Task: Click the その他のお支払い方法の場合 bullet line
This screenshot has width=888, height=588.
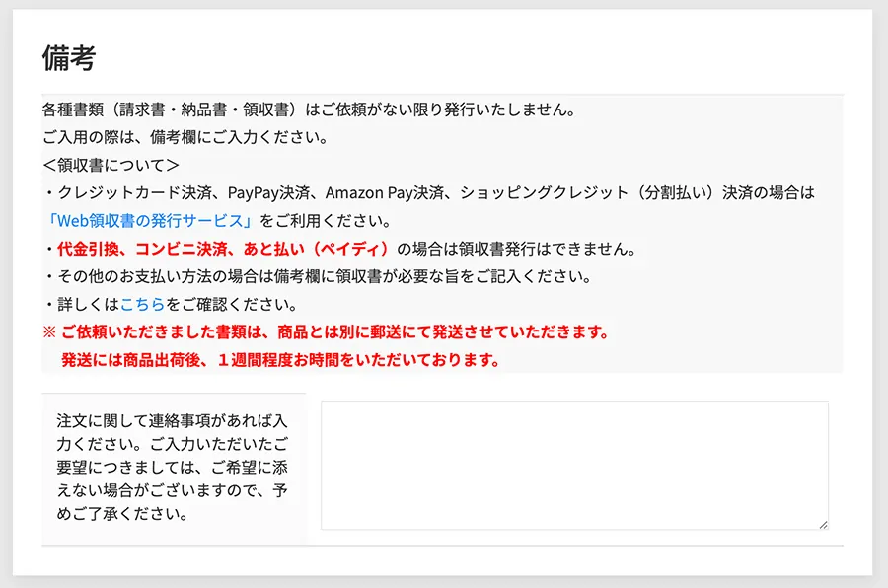Action: click(x=319, y=276)
